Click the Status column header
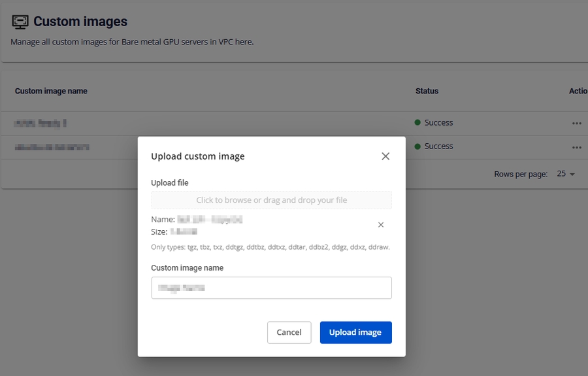This screenshot has width=588, height=376. 427,91
